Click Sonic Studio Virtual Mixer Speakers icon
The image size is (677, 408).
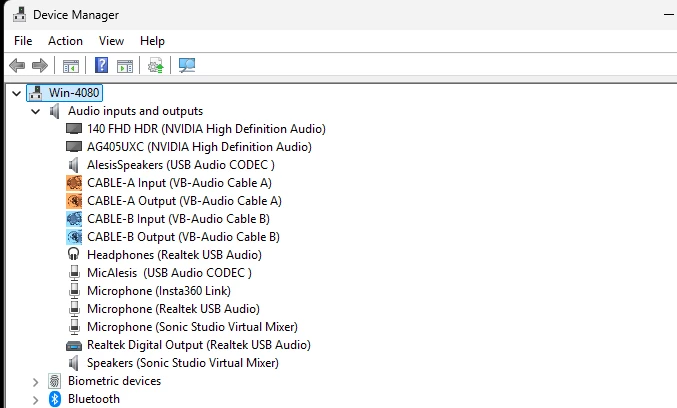(x=74, y=363)
